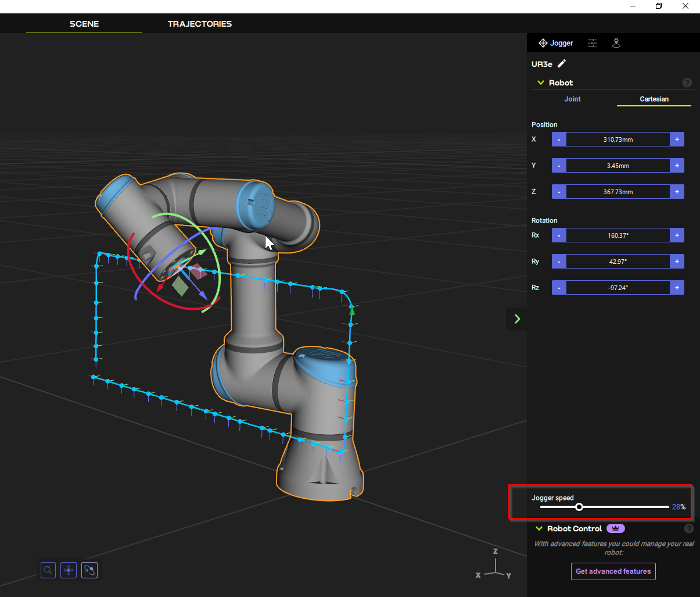Switch to the TRAJECTORIES tab
700x597 pixels.
[199, 24]
